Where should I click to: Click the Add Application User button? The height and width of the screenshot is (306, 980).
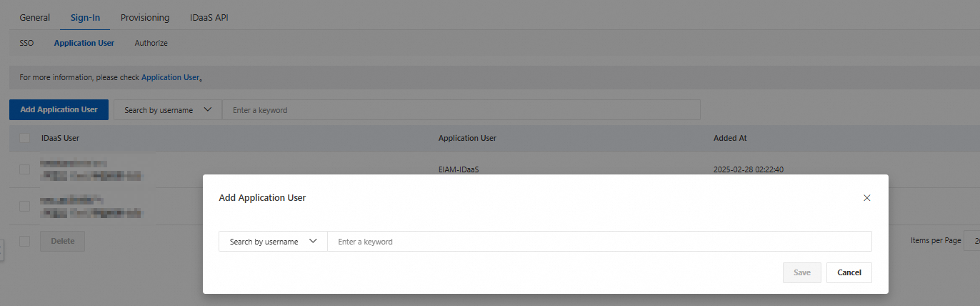pyautogui.click(x=59, y=109)
